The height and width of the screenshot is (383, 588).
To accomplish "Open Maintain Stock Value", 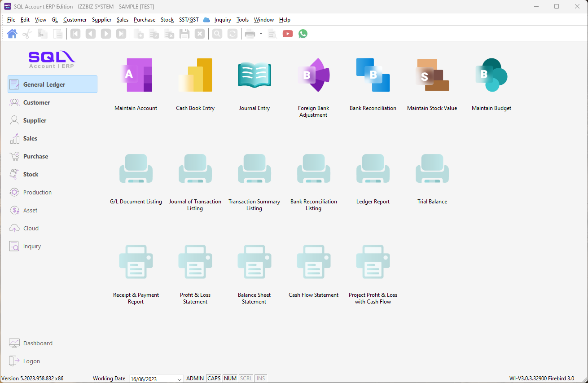I will pos(432,84).
